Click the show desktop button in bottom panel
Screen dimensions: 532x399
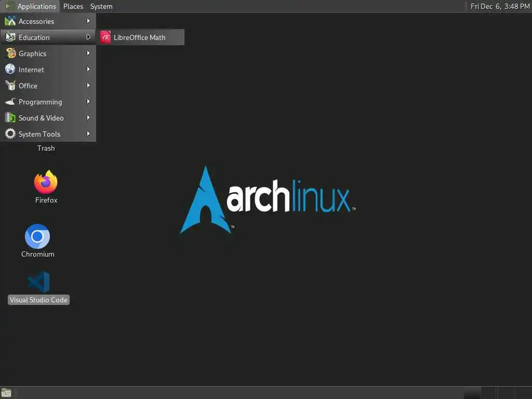tap(6, 393)
